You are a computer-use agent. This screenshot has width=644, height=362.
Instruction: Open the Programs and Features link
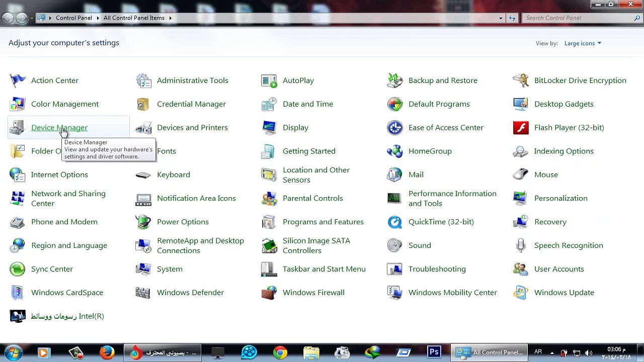click(x=323, y=222)
